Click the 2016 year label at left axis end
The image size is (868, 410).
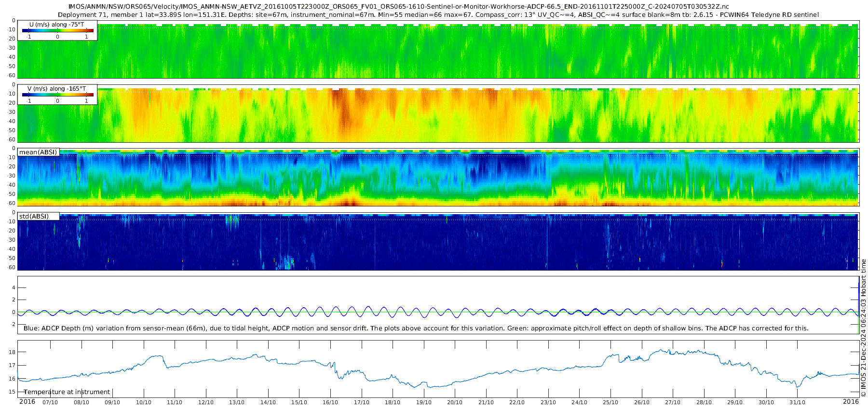point(27,402)
